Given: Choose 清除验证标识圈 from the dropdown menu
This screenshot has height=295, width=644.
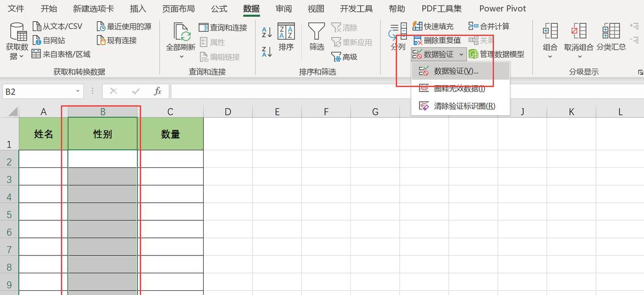Looking at the screenshot, I should (x=460, y=106).
